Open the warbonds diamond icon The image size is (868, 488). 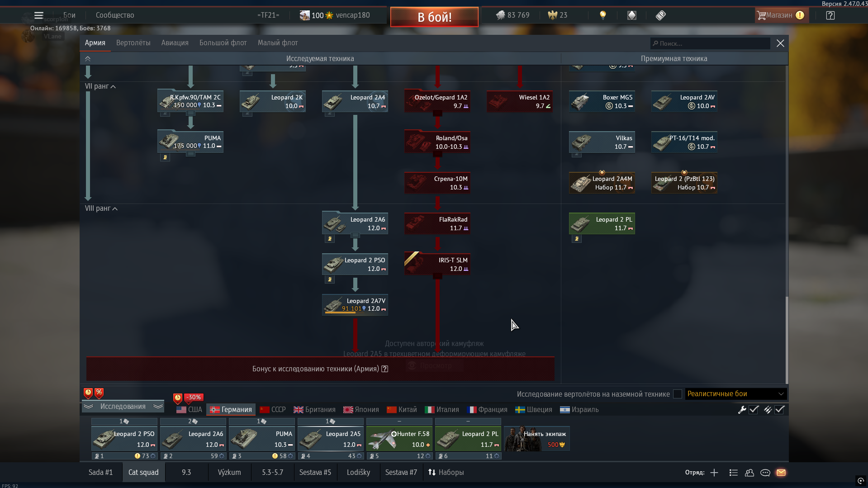(632, 15)
